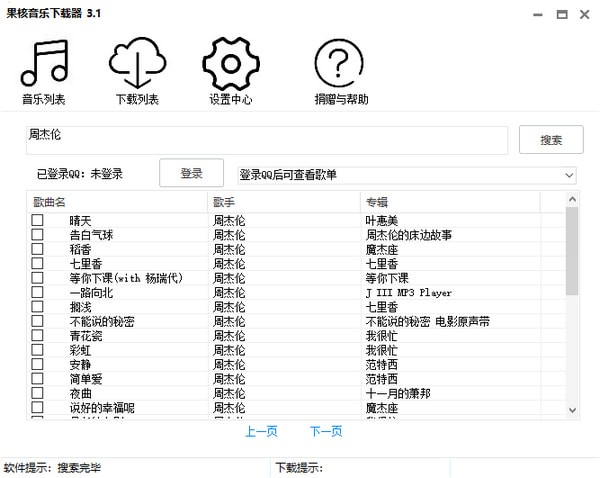
Task: Tick the checkbox for 一路向北
Action: pos(37,292)
